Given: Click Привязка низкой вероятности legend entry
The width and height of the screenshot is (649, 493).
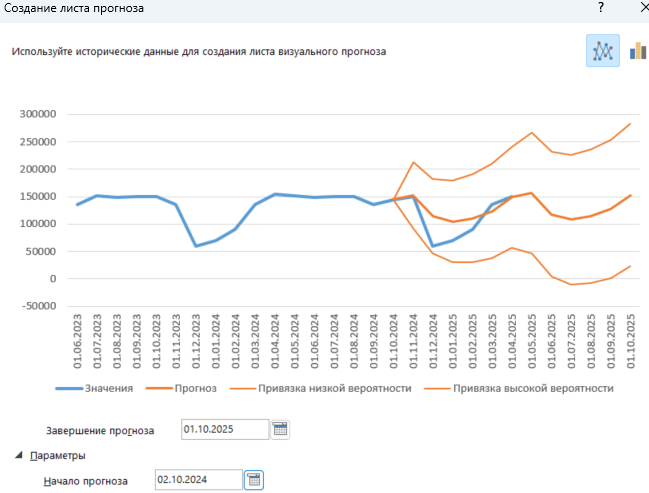Looking at the screenshot, I should (x=321, y=388).
